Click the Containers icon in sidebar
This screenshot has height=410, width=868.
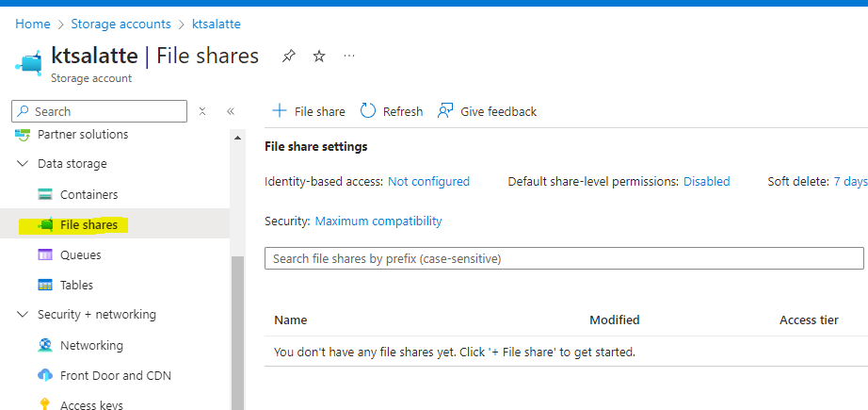(x=45, y=194)
